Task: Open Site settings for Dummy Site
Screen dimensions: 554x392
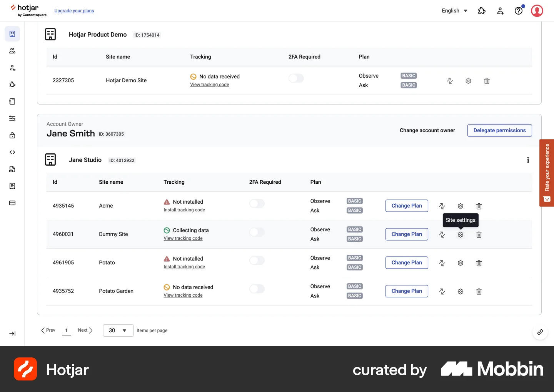Action: [x=461, y=234]
